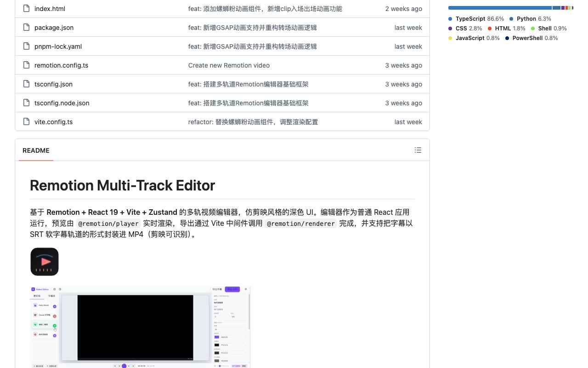Select the README tab
This screenshot has width=588, height=368.
click(36, 150)
